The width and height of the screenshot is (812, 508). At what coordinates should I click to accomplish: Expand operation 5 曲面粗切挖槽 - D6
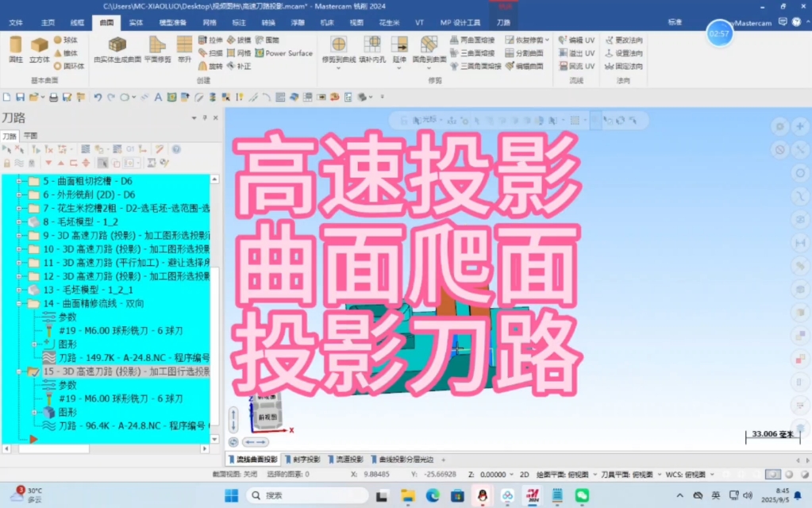pyautogui.click(x=19, y=181)
